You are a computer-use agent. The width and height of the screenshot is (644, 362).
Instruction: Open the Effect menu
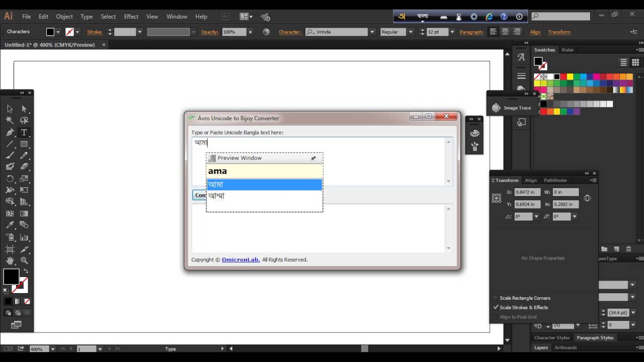(131, 17)
